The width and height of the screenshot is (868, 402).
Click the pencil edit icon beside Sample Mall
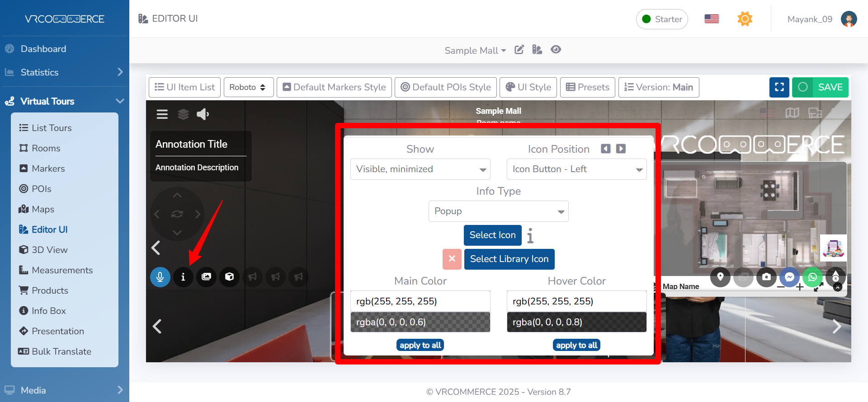pos(519,50)
